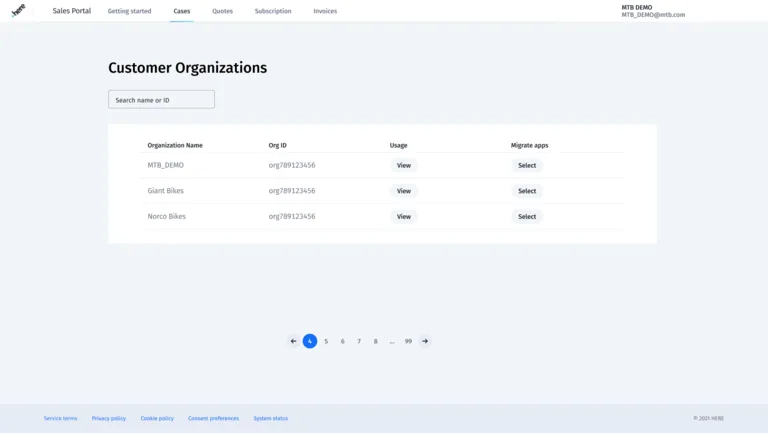Select Norco Bikes to migrate apps
The width and height of the screenshot is (768, 433).
coord(527,216)
